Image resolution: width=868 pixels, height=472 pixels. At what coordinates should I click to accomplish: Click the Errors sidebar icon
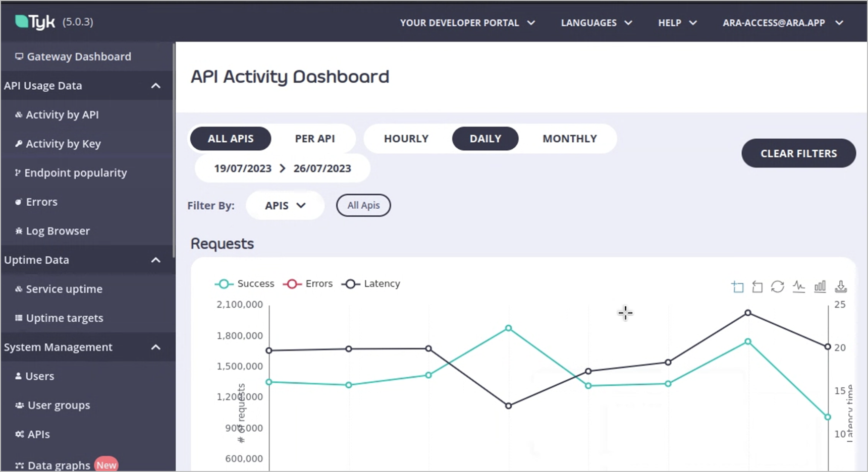click(19, 202)
